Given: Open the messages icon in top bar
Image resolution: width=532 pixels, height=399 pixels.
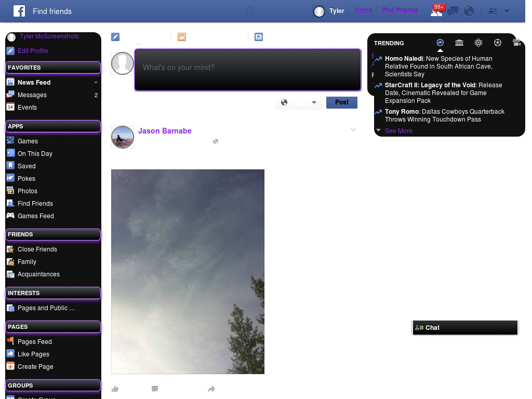Looking at the screenshot, I should click(x=453, y=11).
